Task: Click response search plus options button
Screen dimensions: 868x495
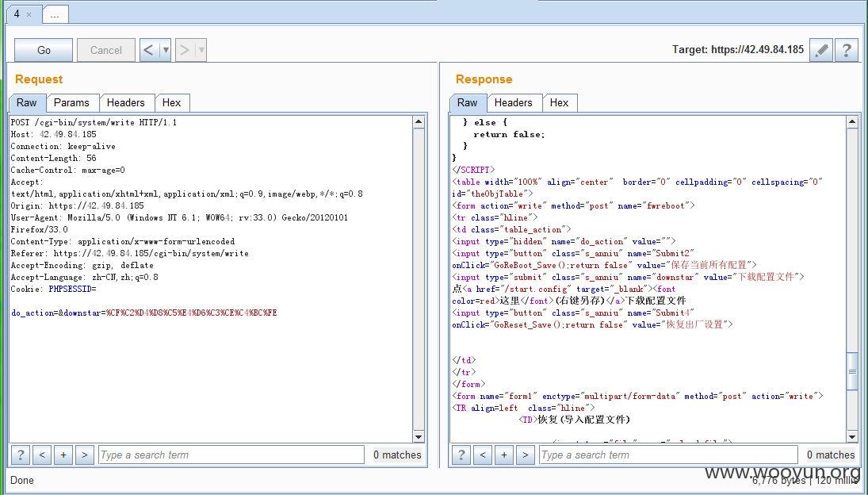Action: [503, 455]
